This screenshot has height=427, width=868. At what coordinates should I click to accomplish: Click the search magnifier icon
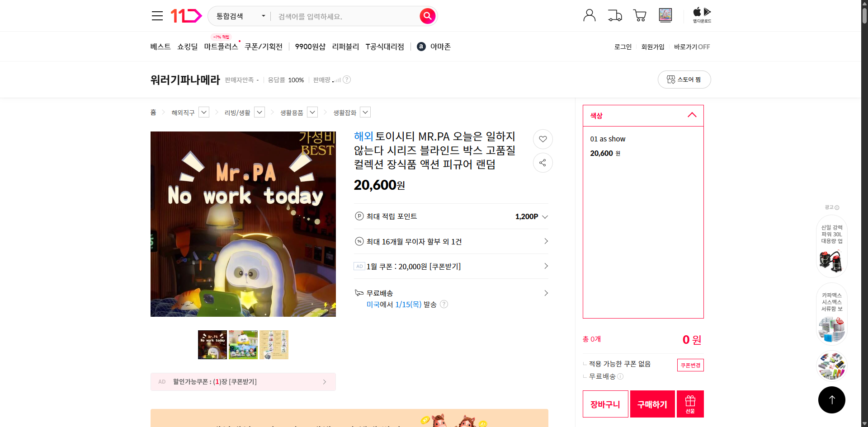[427, 16]
